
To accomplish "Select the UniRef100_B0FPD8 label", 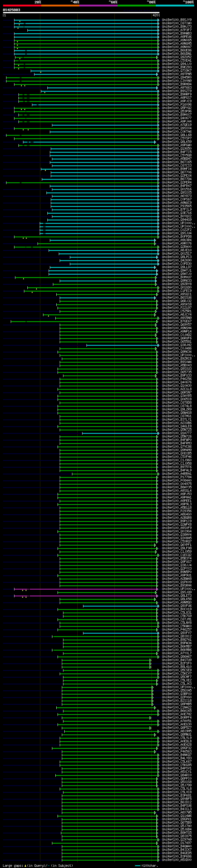I will (177, 236).
